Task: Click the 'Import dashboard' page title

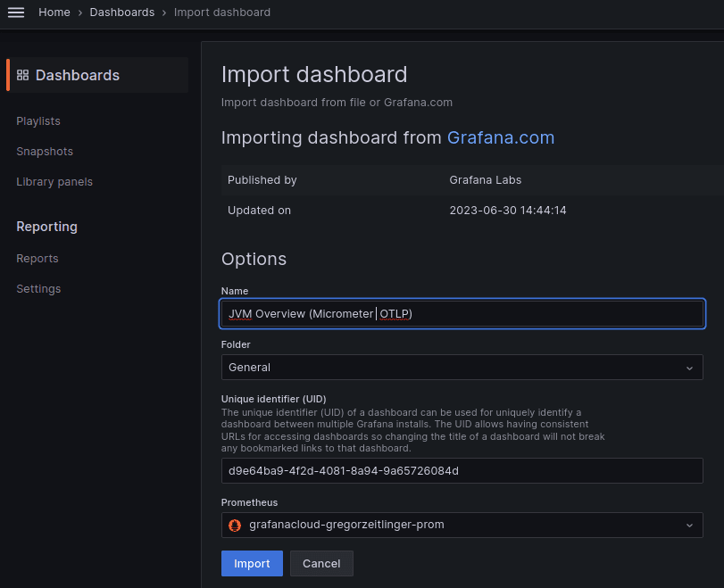Action: (x=314, y=74)
